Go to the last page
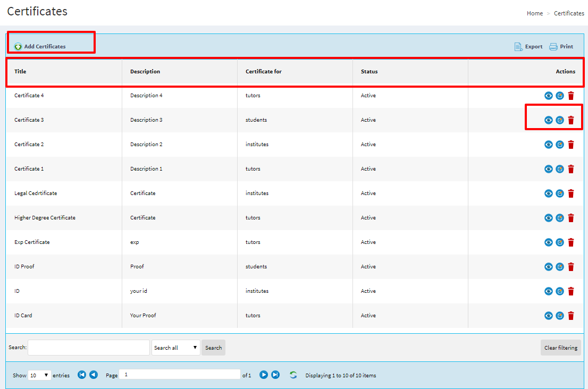This screenshot has width=588, height=389. pos(275,375)
